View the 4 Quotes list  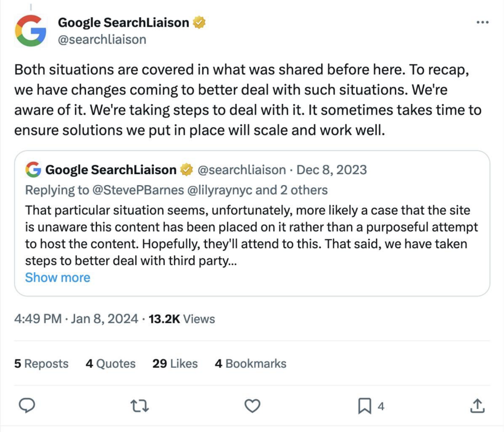tap(110, 364)
